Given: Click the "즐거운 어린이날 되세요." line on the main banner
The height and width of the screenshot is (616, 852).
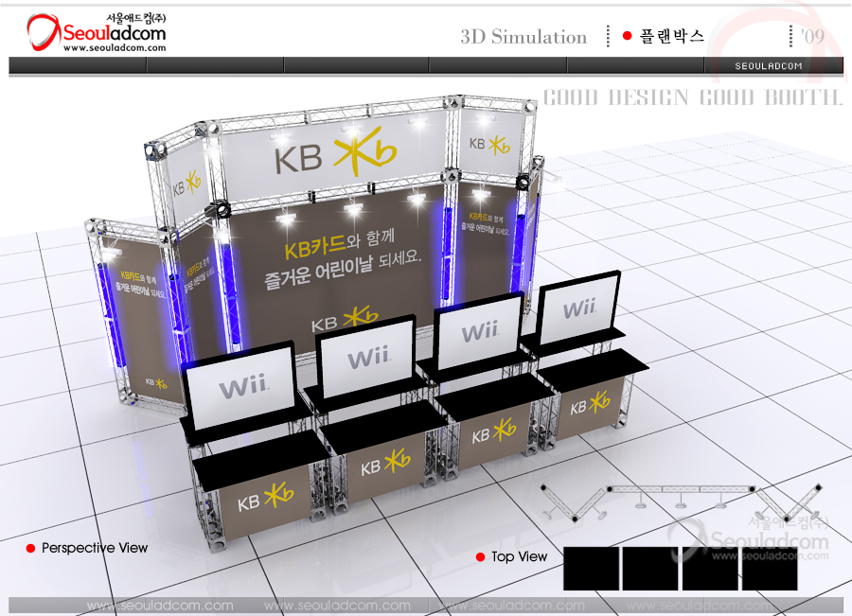Looking at the screenshot, I should pyautogui.click(x=343, y=270).
